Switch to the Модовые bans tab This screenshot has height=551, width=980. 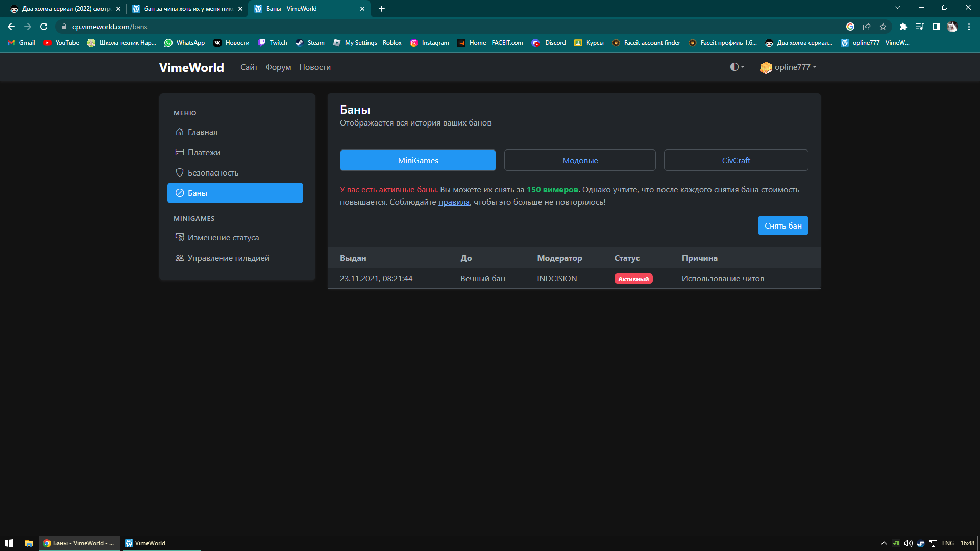click(x=580, y=160)
